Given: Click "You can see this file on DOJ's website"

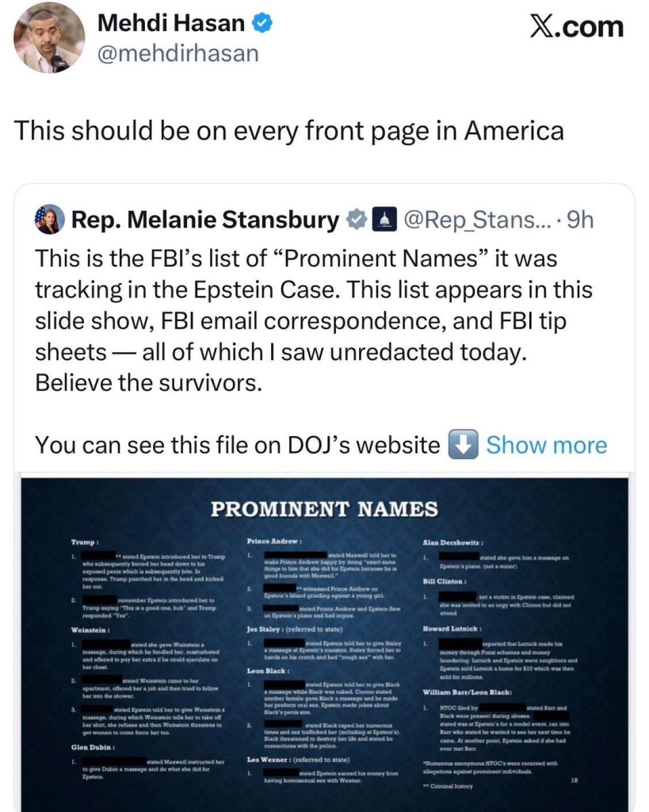Looking at the screenshot, I should 237,445.
